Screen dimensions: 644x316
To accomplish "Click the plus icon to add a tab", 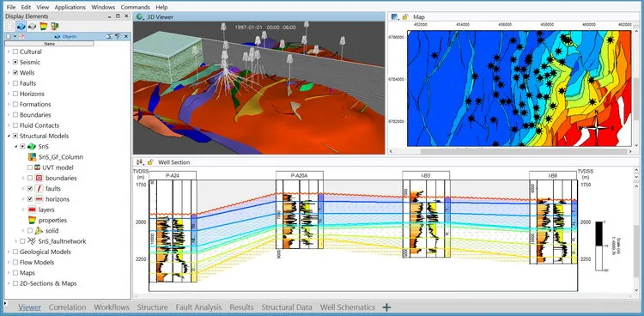I will [x=386, y=307].
